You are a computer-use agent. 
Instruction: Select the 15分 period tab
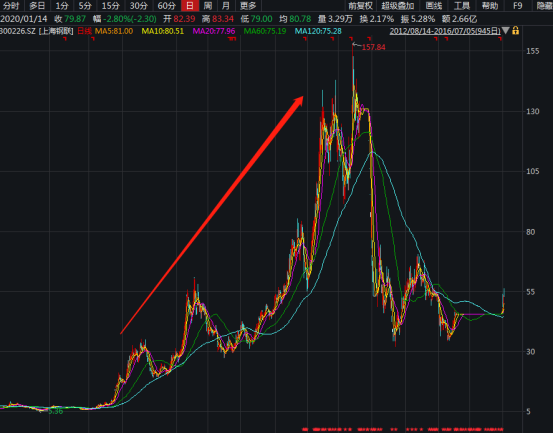(x=111, y=6)
